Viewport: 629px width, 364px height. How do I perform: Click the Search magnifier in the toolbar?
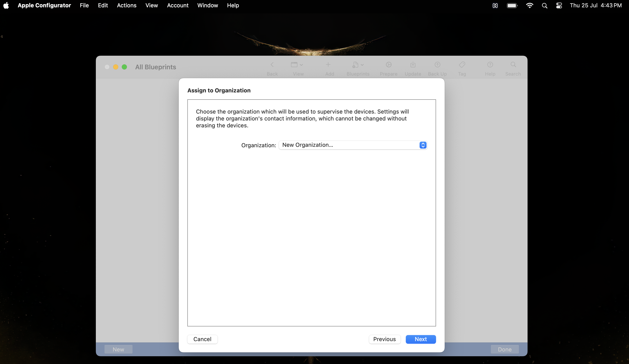513,65
